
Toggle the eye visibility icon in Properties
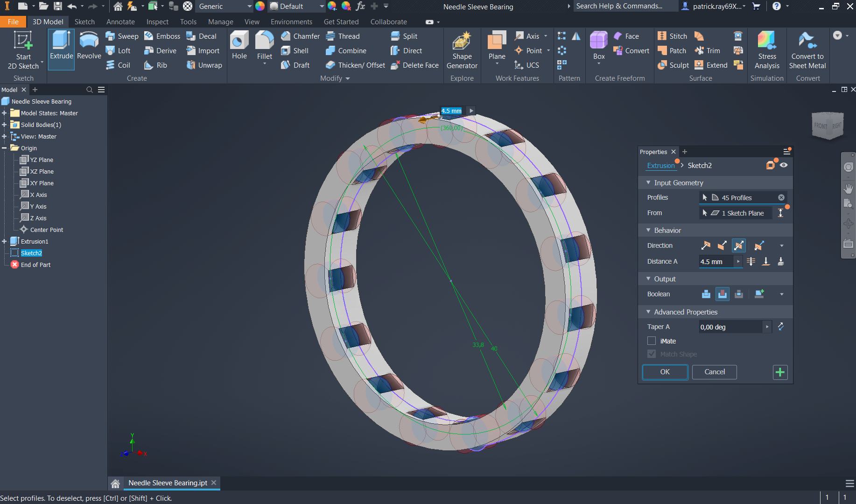point(784,165)
